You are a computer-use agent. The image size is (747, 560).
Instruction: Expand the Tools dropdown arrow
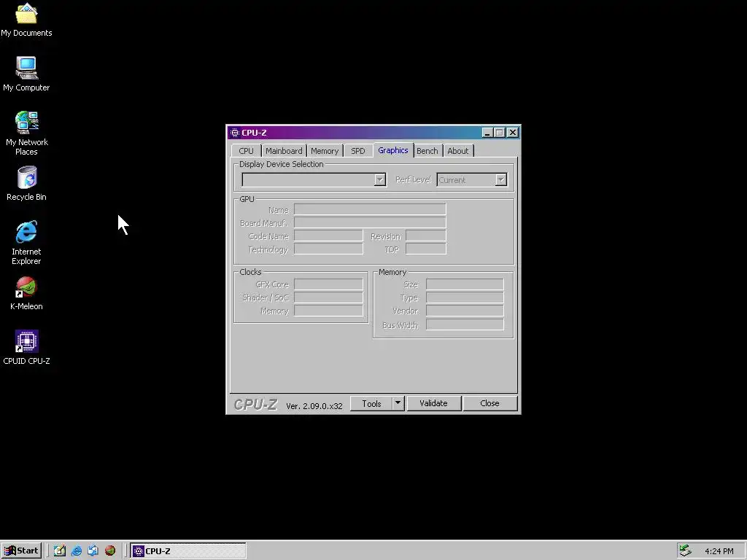tap(398, 403)
